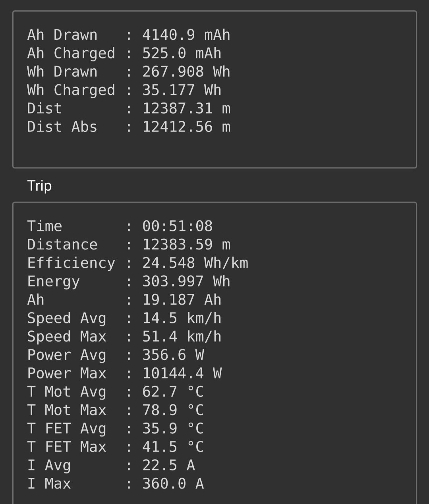Click the Wh Charged 35.177 Wh value

point(182,90)
